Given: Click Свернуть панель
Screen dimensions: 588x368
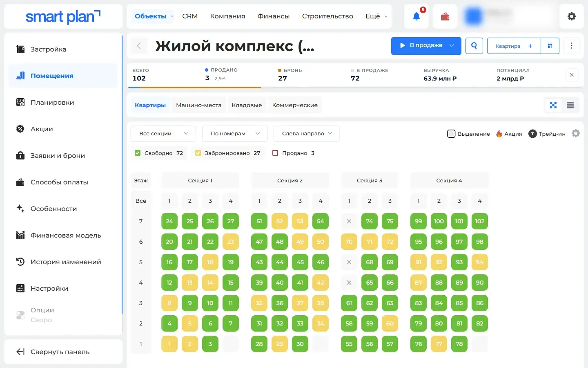Looking at the screenshot, I should point(63,352).
